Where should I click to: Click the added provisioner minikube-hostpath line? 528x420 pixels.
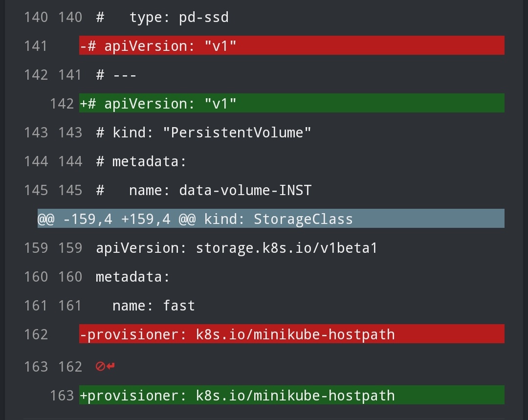291,395
